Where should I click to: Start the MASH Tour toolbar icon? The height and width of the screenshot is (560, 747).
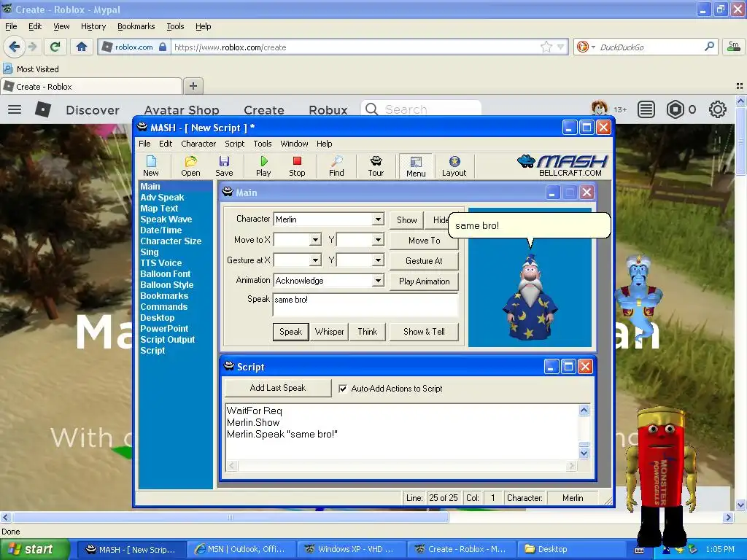[376, 166]
